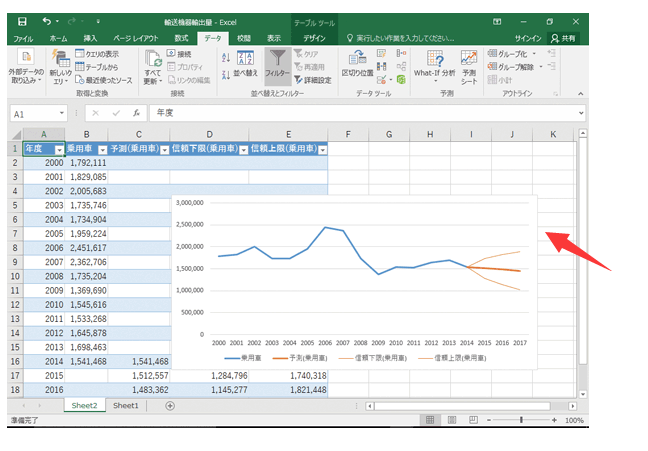This screenshot has height=451, width=648.
Task: Open the 信頼上限(乗用車) filter dropdown
Action: pos(323,150)
